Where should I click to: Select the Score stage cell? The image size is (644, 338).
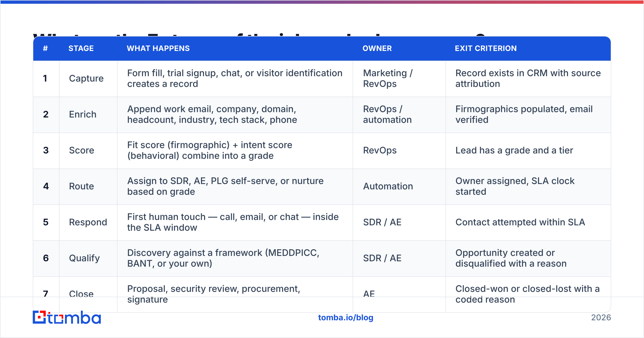point(88,150)
